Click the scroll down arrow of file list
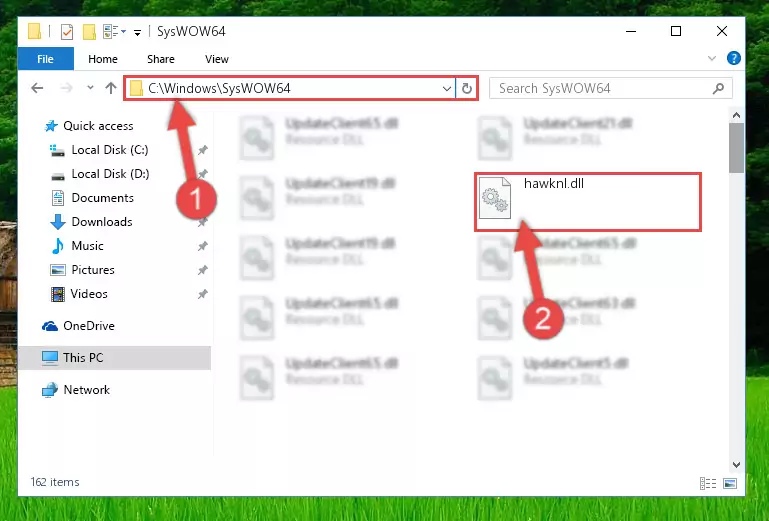 pos(736,465)
